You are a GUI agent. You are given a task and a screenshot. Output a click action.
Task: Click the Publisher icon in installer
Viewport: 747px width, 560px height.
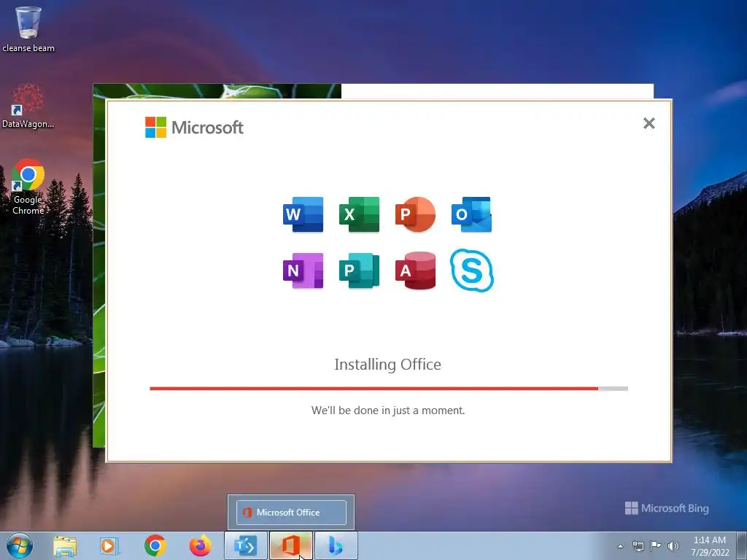[x=359, y=271]
